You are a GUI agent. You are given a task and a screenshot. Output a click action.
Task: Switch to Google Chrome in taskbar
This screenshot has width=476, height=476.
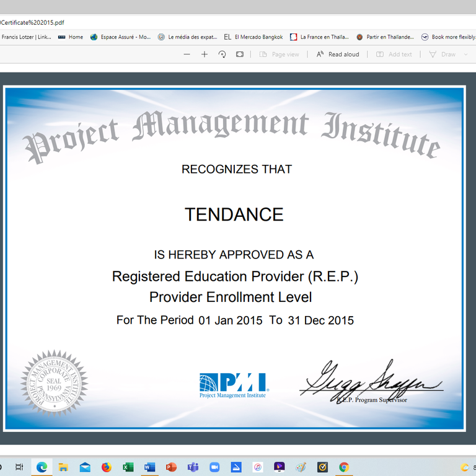(344, 467)
